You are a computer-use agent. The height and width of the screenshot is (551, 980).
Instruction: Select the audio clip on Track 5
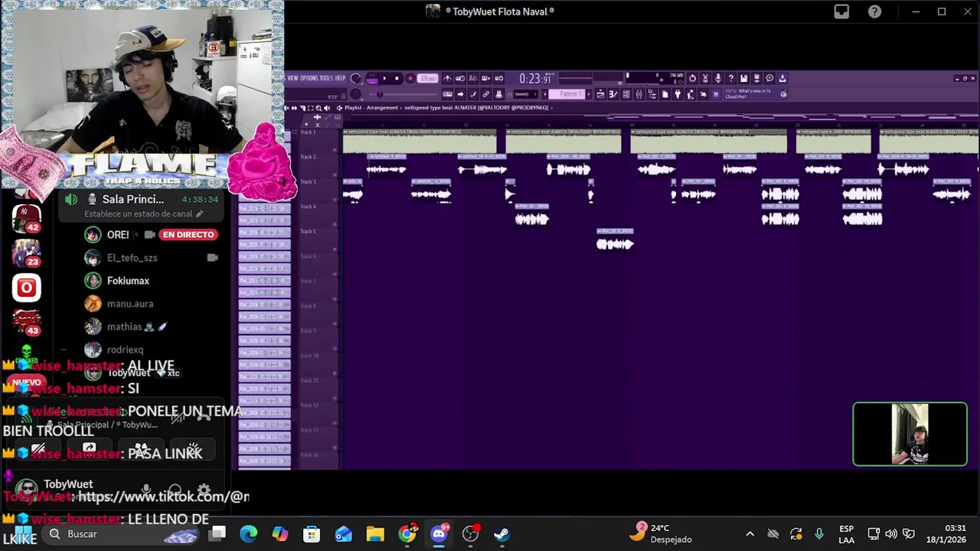(x=615, y=240)
